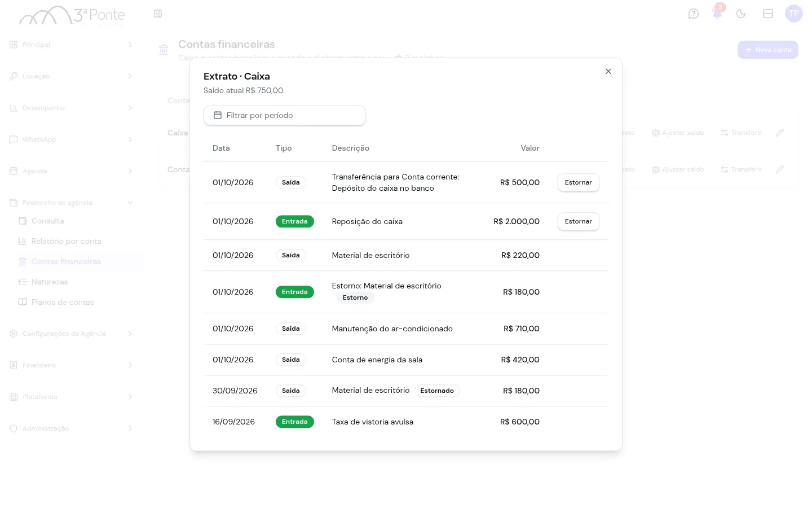Close the Extrato Caixa dialog

[608, 71]
